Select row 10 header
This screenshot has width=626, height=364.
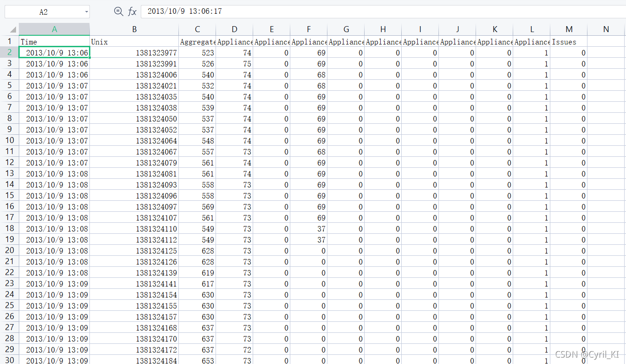10,140
